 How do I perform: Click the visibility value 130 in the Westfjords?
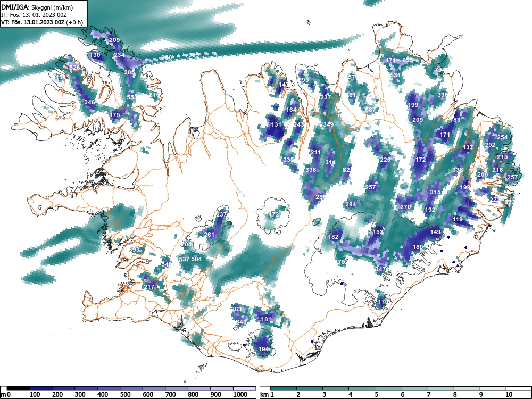click(x=95, y=55)
